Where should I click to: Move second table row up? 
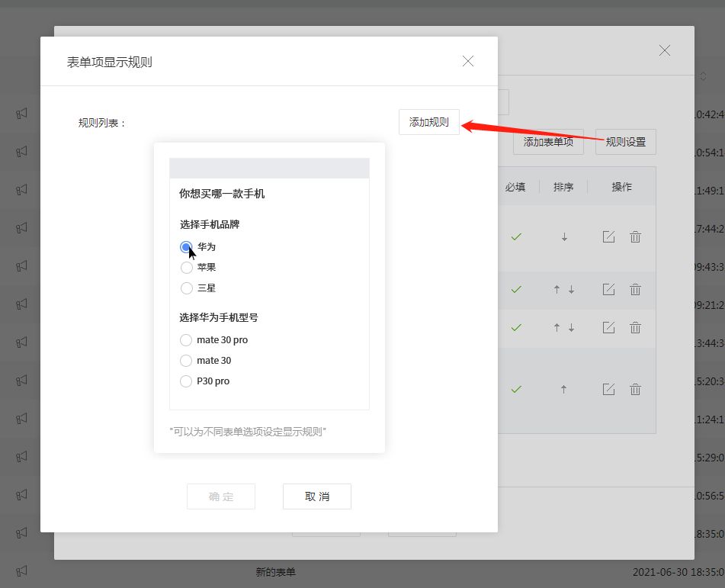(x=557, y=290)
